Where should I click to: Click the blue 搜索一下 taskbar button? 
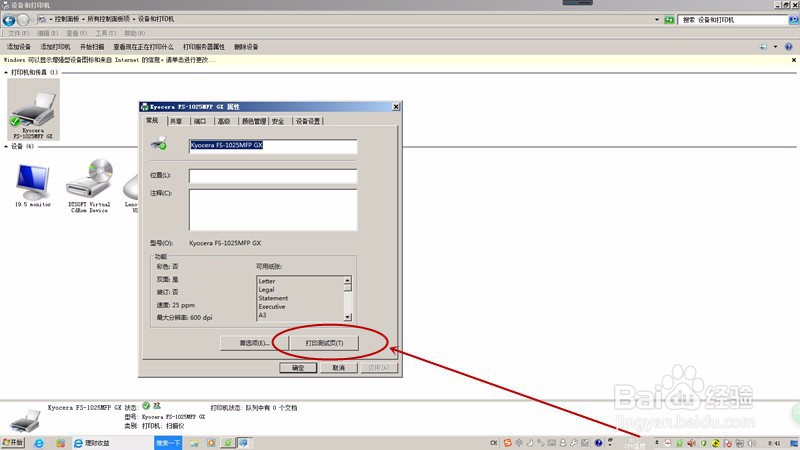point(168,443)
